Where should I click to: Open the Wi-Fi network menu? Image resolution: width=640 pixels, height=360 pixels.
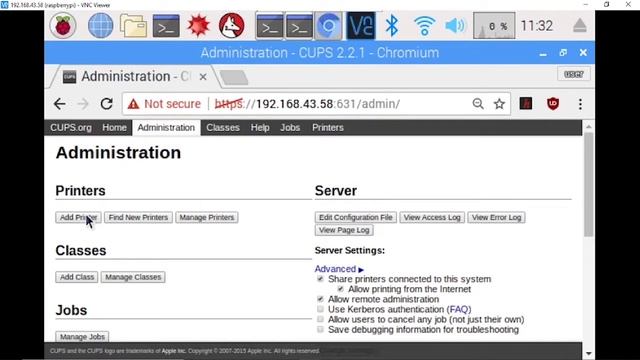tap(424, 26)
